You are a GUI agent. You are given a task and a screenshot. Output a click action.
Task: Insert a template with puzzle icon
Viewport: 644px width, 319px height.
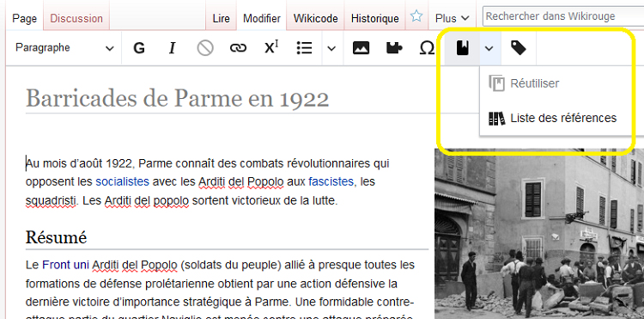(x=394, y=48)
